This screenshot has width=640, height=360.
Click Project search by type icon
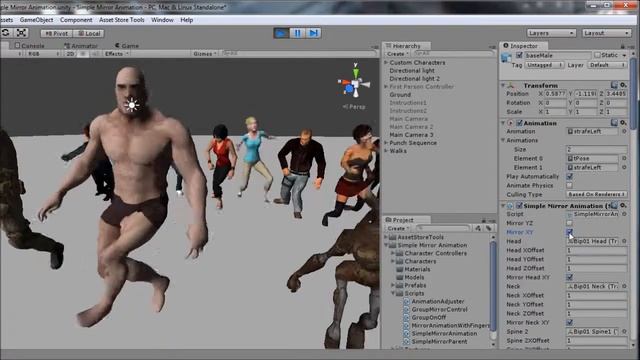tap(478, 229)
